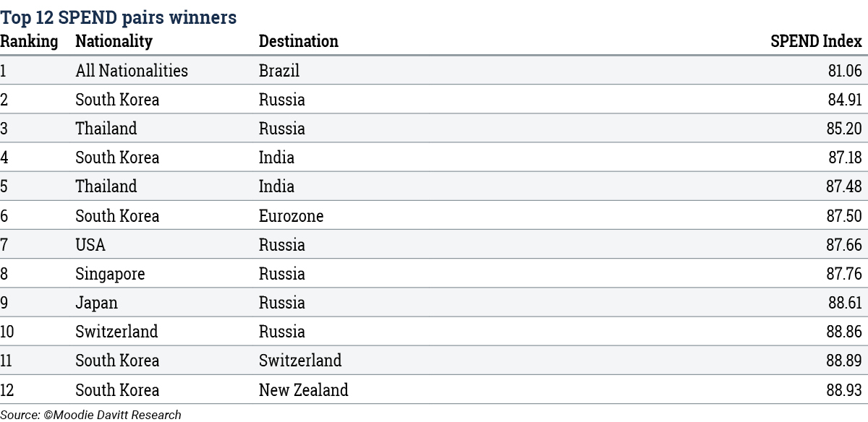Image resolution: width=868 pixels, height=422 pixels.
Task: Click the 81.06 index value
Action: point(845,71)
